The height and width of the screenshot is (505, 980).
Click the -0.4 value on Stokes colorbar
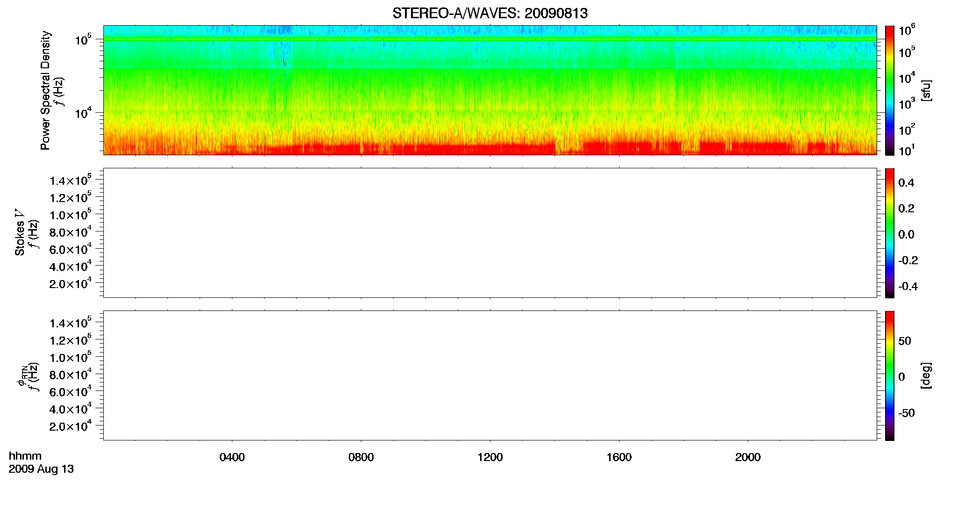coord(908,287)
